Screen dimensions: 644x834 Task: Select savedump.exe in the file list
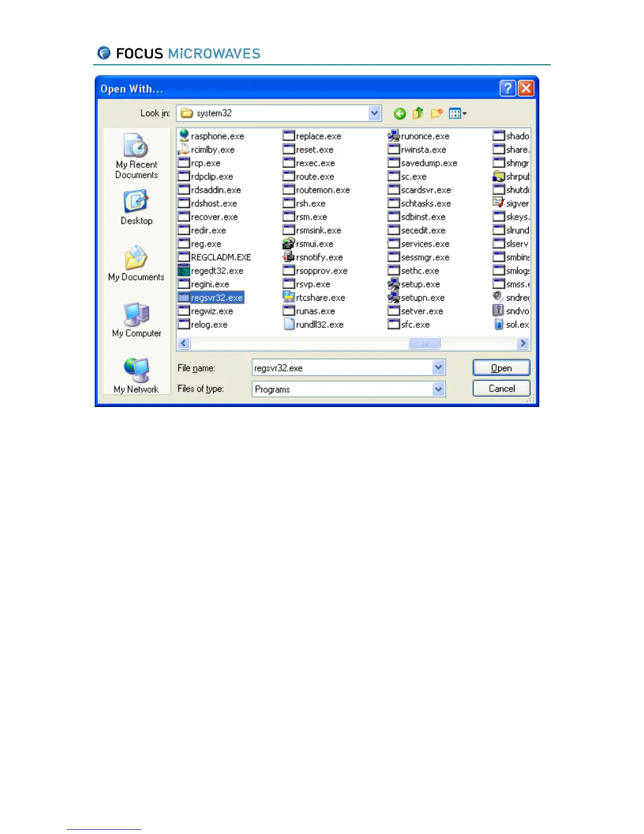(x=423, y=163)
